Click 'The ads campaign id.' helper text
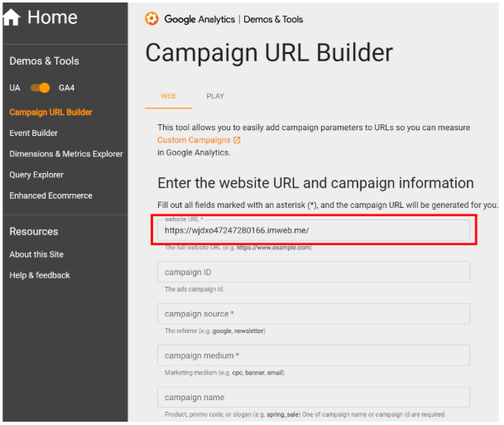 pos(194,289)
